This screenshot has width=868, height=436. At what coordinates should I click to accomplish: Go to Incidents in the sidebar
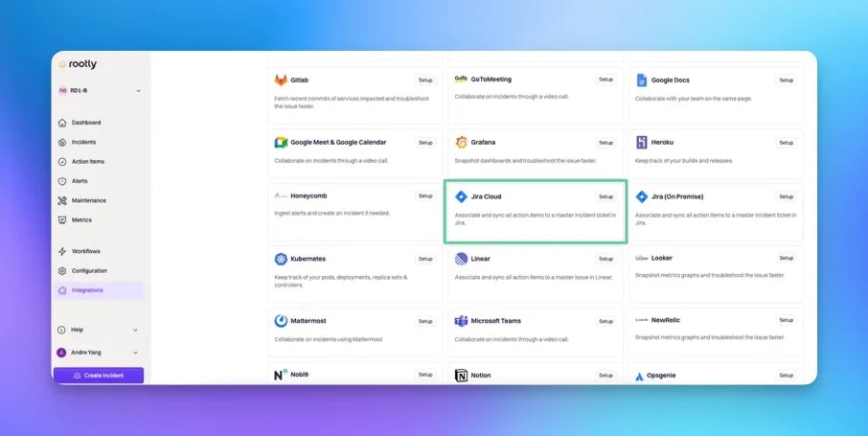[x=83, y=142]
